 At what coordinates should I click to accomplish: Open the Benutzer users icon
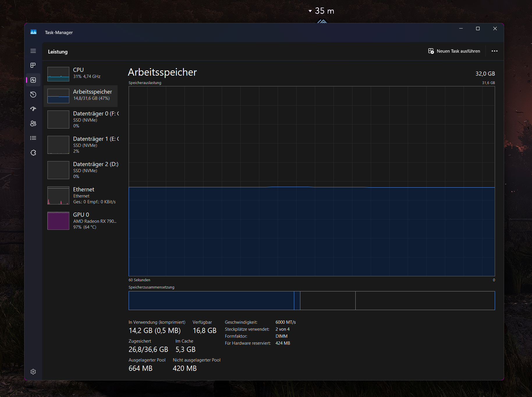(x=33, y=124)
